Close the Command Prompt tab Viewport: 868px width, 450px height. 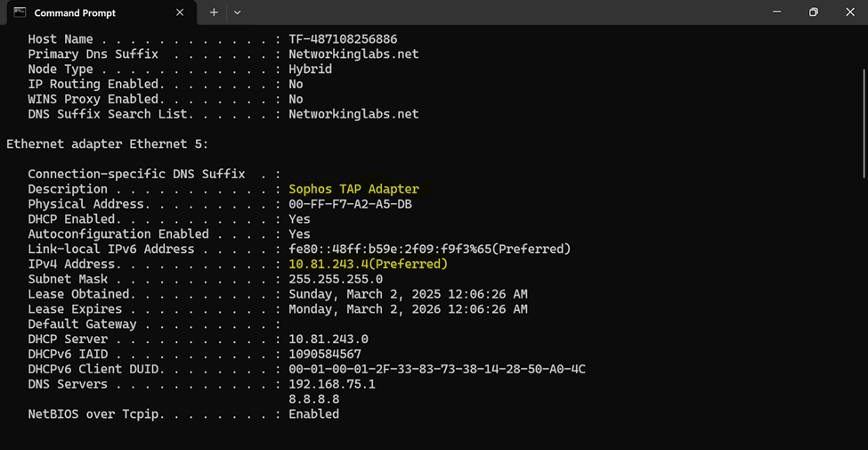[179, 12]
